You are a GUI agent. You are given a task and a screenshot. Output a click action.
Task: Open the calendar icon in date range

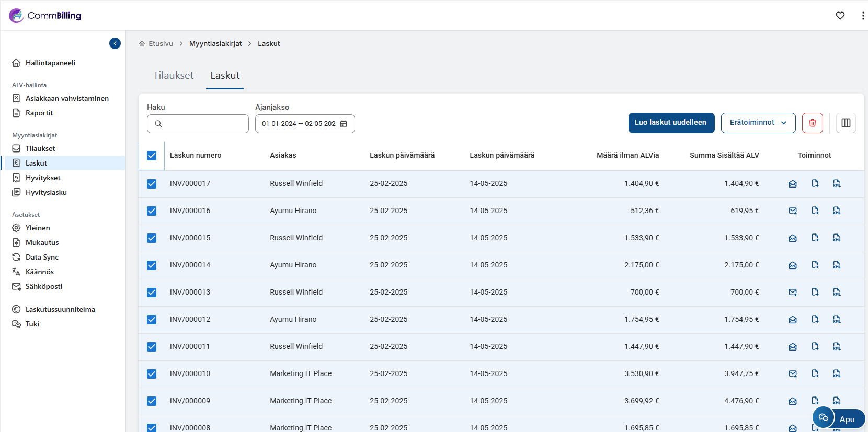click(x=344, y=124)
